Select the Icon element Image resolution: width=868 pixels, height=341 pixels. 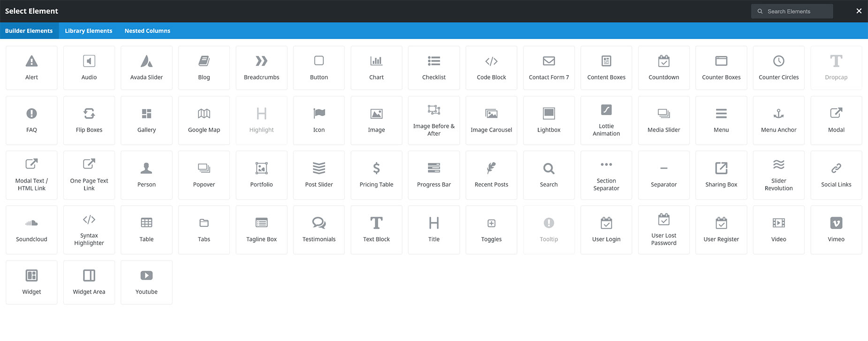319,120
